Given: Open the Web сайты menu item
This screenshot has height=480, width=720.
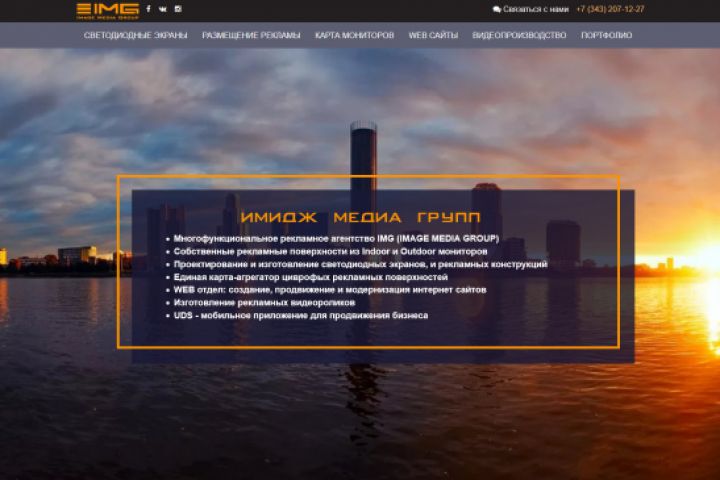Looking at the screenshot, I should click(x=433, y=35).
